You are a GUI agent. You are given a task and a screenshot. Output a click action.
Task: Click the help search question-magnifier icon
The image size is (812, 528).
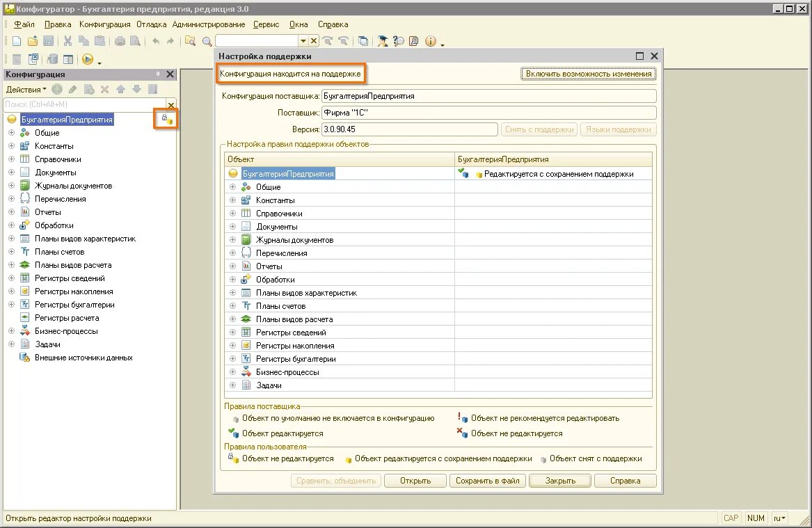(398, 41)
